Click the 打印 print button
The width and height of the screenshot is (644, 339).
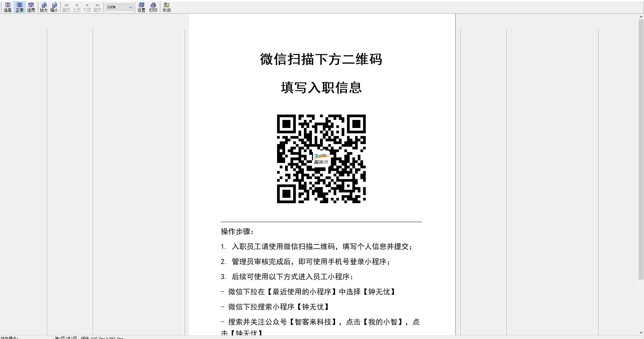pyautogui.click(x=153, y=7)
